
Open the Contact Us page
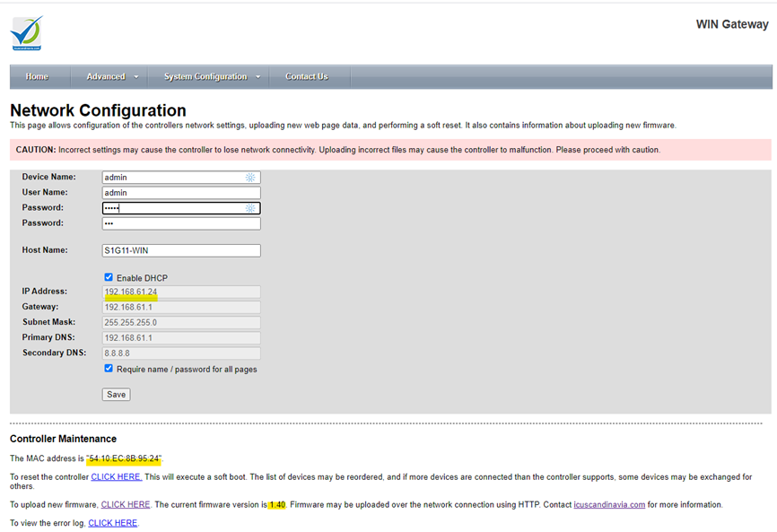point(306,77)
